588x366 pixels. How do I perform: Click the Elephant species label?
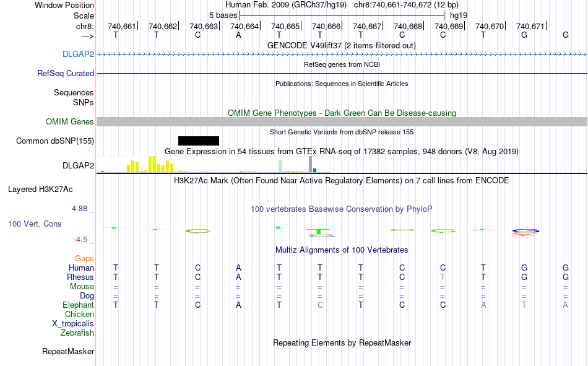pos(79,305)
